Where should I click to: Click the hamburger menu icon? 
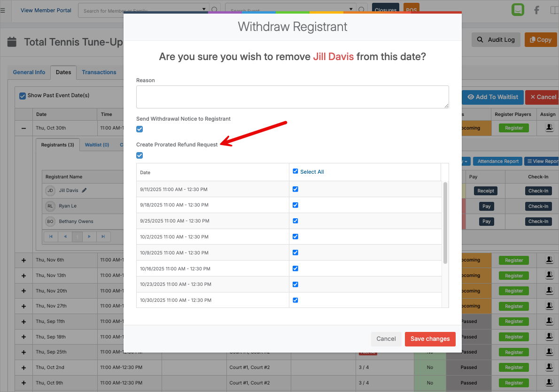(x=3, y=10)
